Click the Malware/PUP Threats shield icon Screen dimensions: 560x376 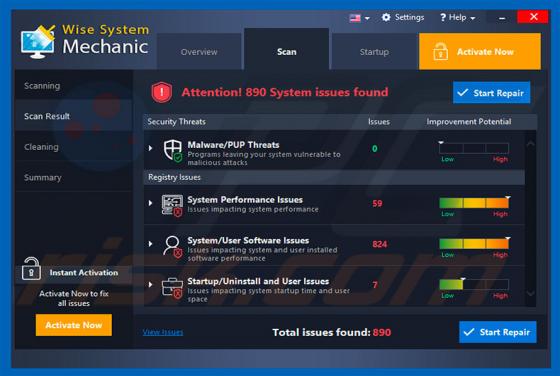click(173, 150)
